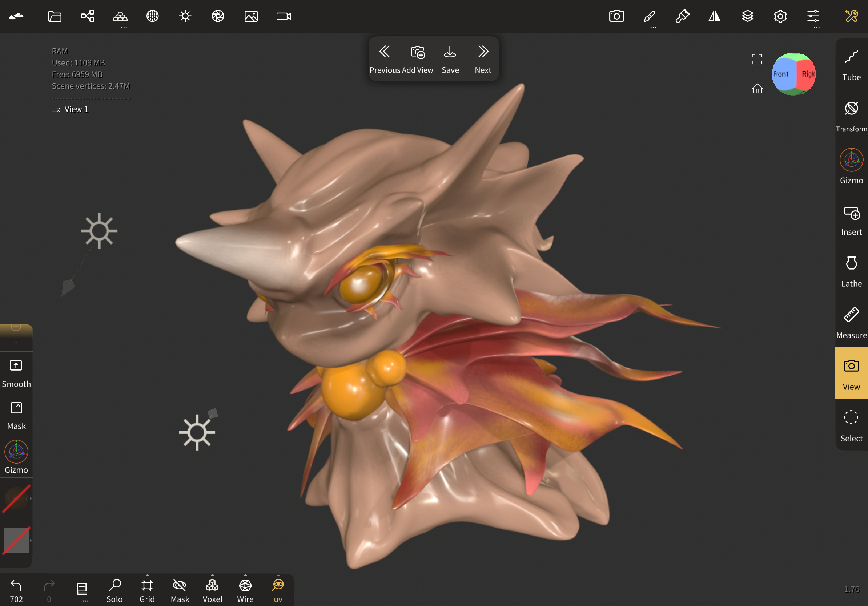Toggle Solo mode
The width and height of the screenshot is (868, 606).
pos(114,590)
